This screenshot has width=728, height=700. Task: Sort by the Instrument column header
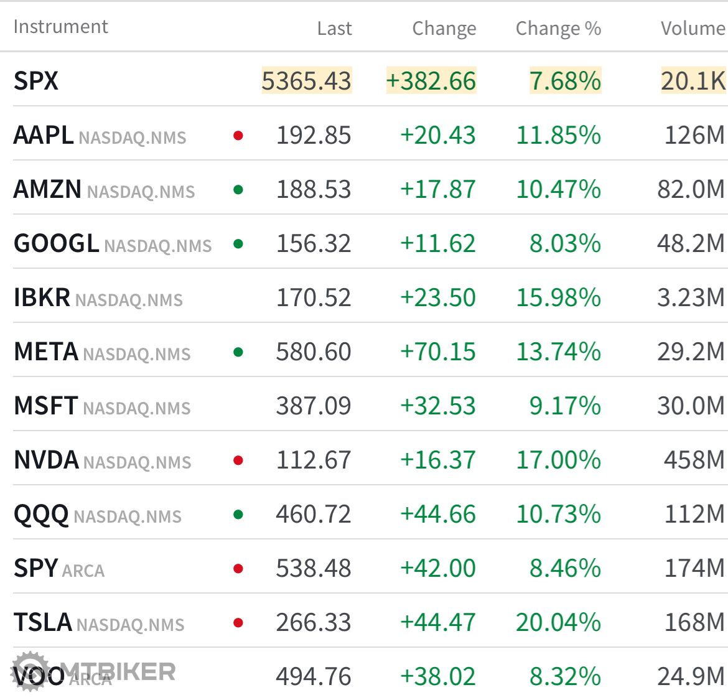click(x=60, y=27)
